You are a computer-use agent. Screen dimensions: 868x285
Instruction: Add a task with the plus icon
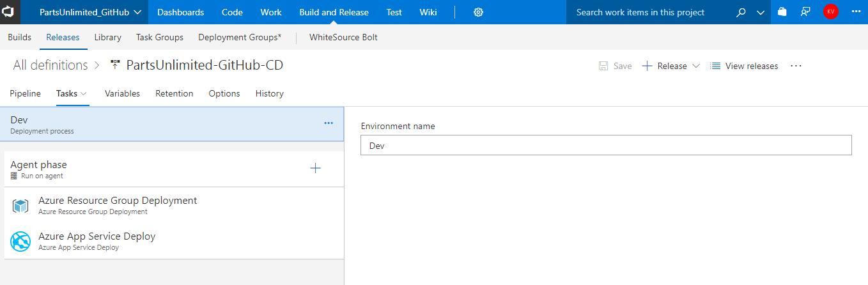pos(315,168)
